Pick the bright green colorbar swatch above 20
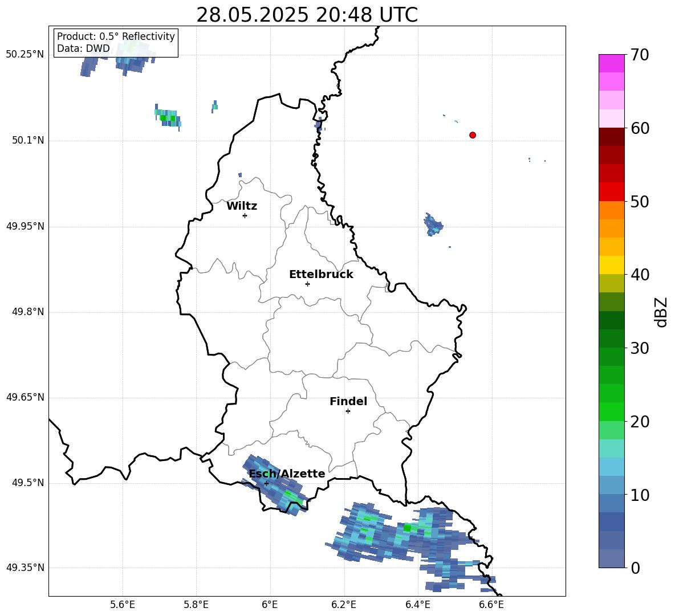The width and height of the screenshot is (675, 616). (x=612, y=411)
